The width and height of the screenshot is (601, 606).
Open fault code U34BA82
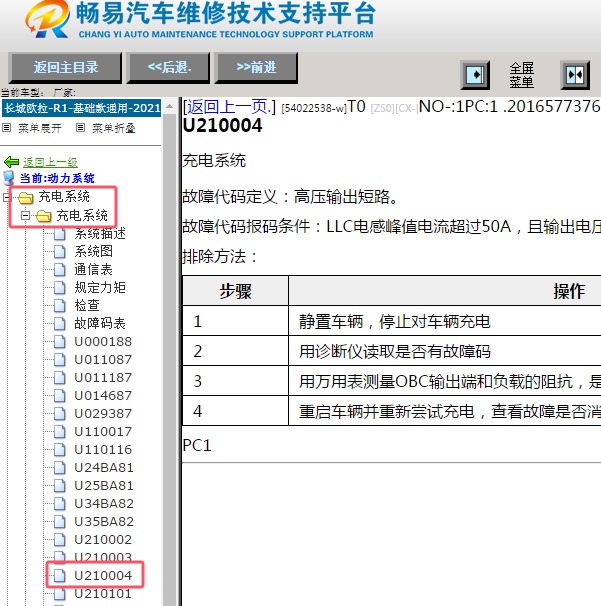(104, 504)
